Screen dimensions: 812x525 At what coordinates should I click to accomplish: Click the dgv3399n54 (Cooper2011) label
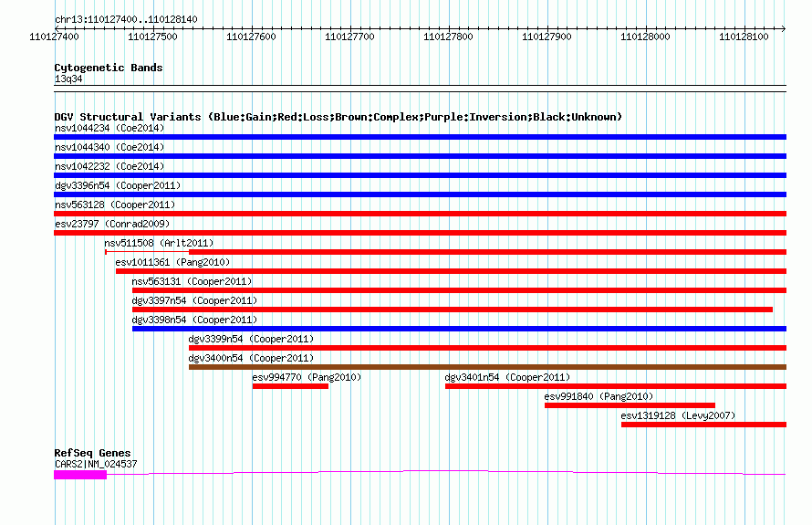[x=251, y=339]
